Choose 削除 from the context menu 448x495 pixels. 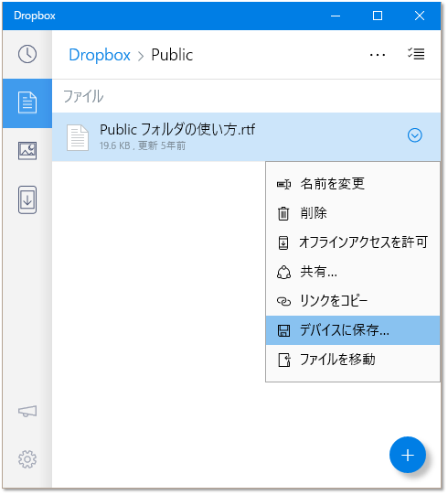[x=353, y=213]
